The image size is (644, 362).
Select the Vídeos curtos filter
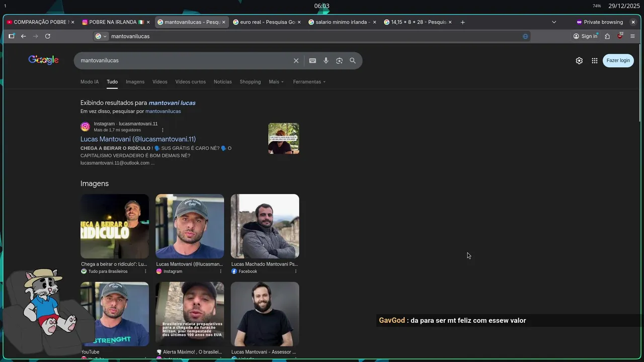190,82
